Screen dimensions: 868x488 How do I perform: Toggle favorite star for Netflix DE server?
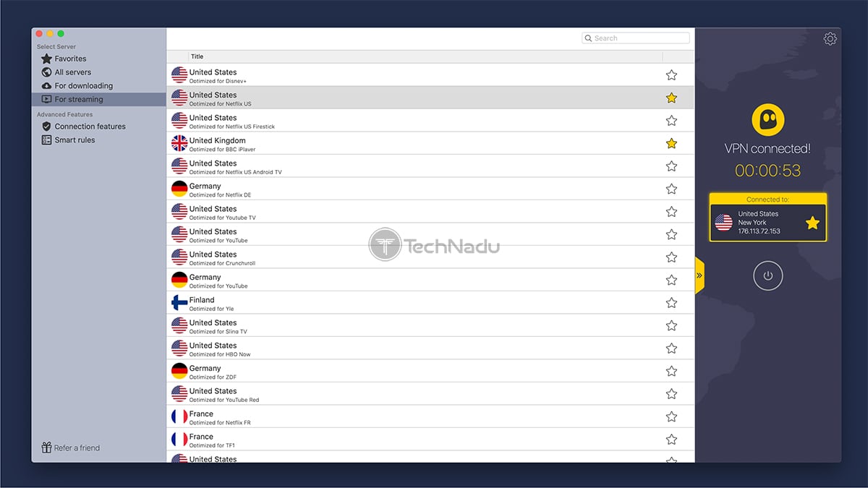[x=671, y=189]
